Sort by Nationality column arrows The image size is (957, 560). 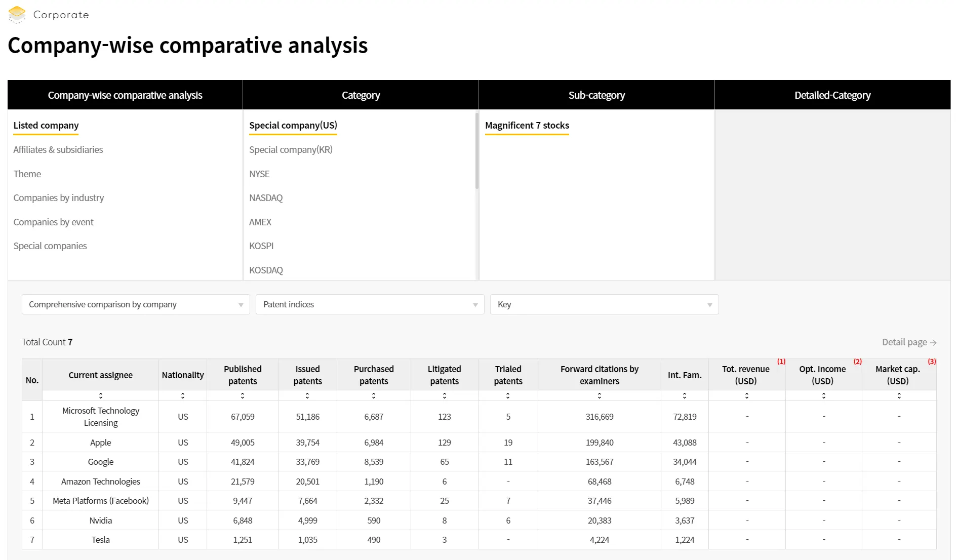(183, 395)
